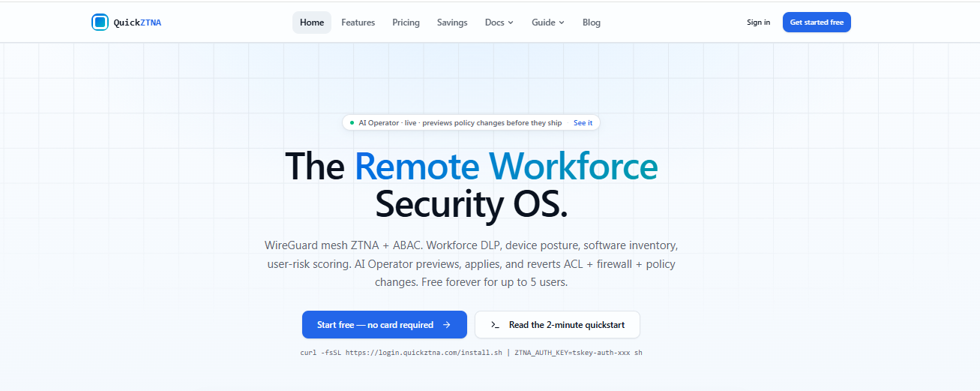This screenshot has height=391, width=980.
Task: Click the Sign in link
Action: pyautogui.click(x=758, y=23)
